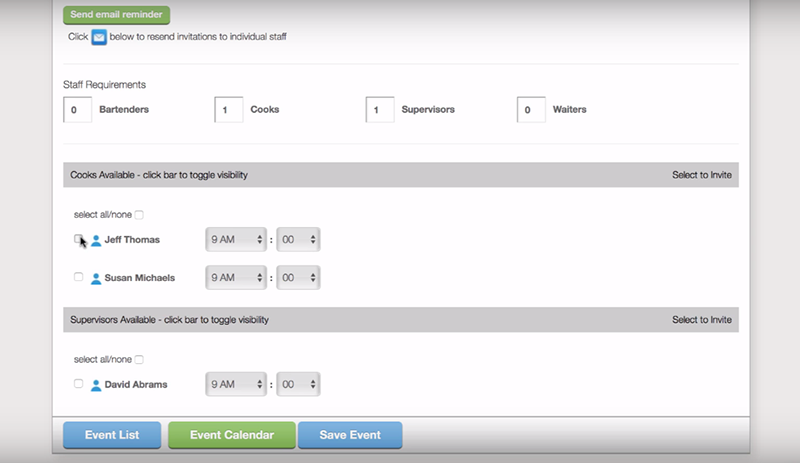Viewport: 800px width, 463px height.
Task: Go to Event List
Action: (111, 435)
